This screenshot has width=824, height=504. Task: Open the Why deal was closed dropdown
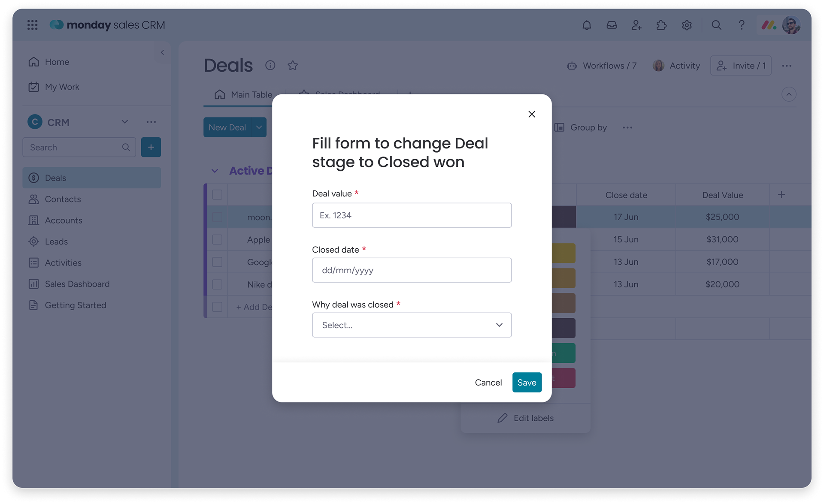[412, 325]
